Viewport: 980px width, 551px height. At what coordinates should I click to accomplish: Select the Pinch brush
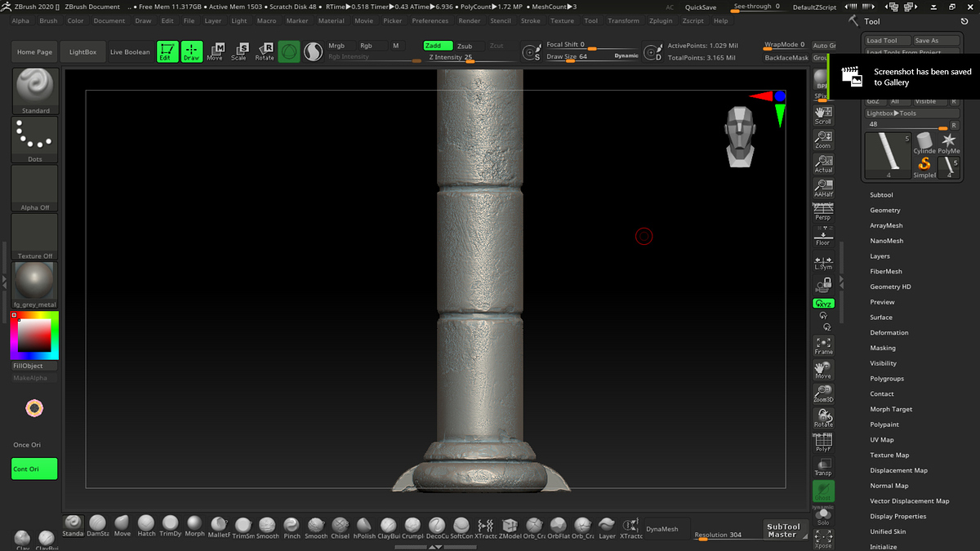pyautogui.click(x=292, y=529)
